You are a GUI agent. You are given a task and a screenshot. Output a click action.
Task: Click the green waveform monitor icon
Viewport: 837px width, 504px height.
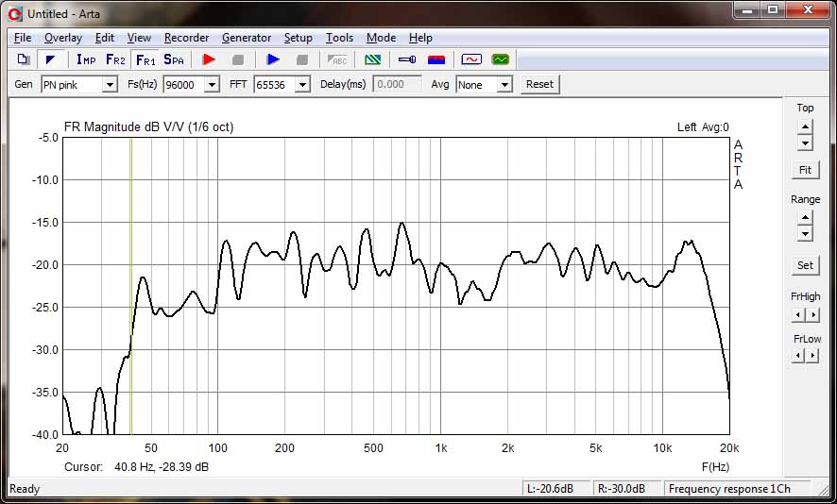(500, 59)
